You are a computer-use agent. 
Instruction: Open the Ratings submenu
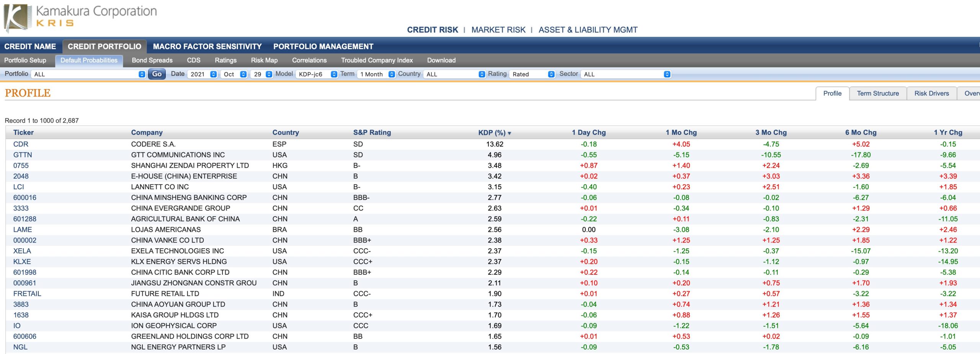coord(226,60)
